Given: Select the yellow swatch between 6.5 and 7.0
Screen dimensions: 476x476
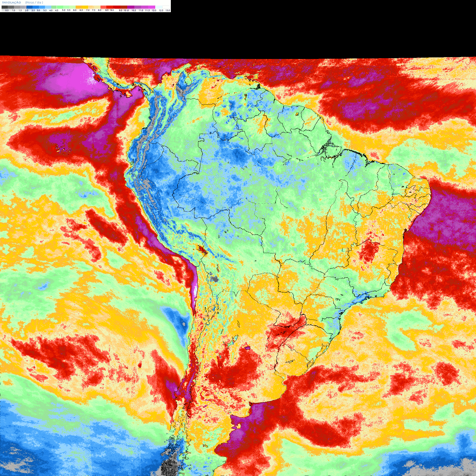Looking at the screenshot, I should point(85,7).
